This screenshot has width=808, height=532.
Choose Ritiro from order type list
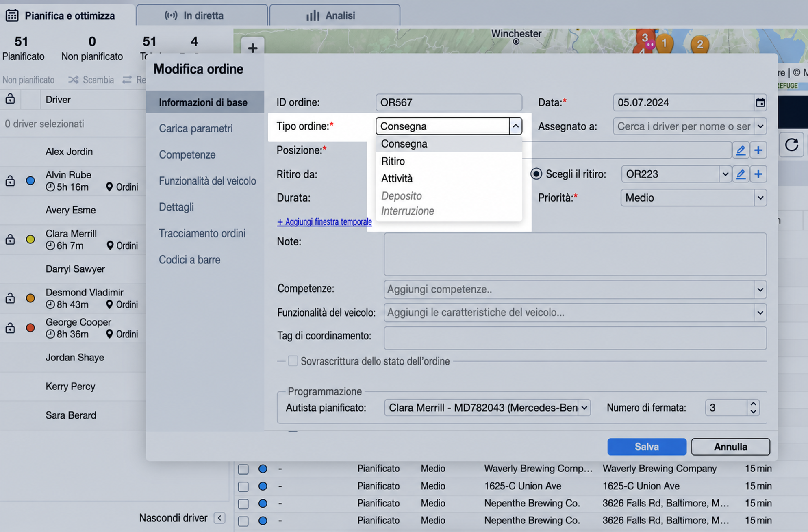point(449,161)
